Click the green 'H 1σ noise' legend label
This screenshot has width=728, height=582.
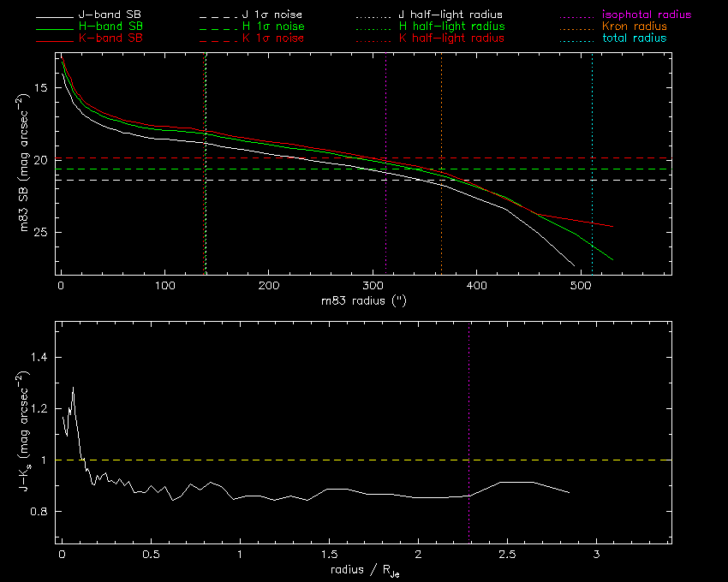point(273,27)
